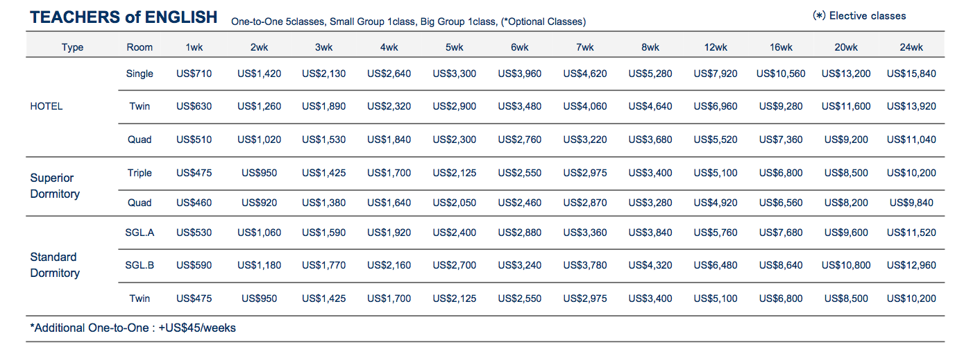The width and height of the screenshot is (980, 354).
Task: Select the Standard Dormitory type cell
Action: [55, 265]
